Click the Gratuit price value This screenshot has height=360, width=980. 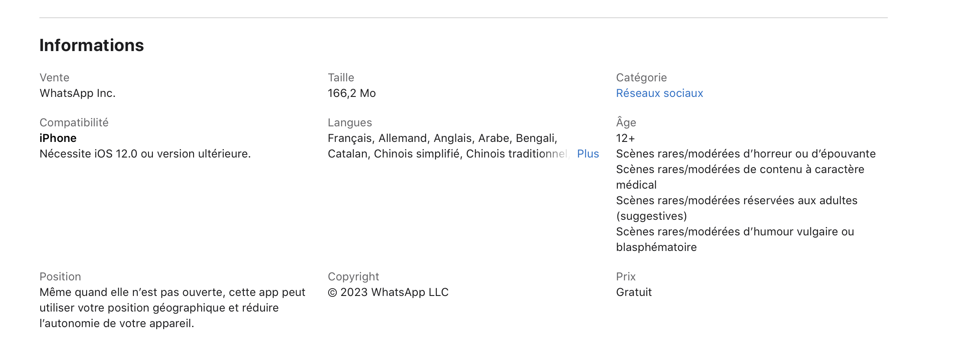[634, 292]
